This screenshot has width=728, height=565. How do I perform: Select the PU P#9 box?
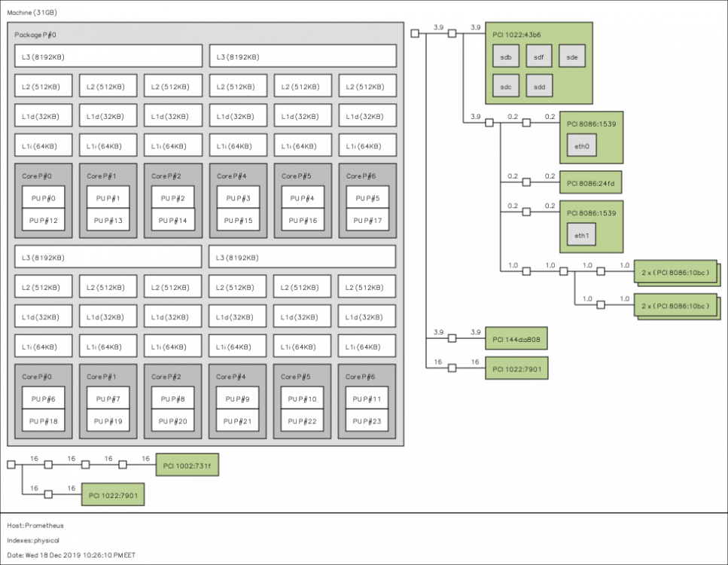click(x=238, y=399)
